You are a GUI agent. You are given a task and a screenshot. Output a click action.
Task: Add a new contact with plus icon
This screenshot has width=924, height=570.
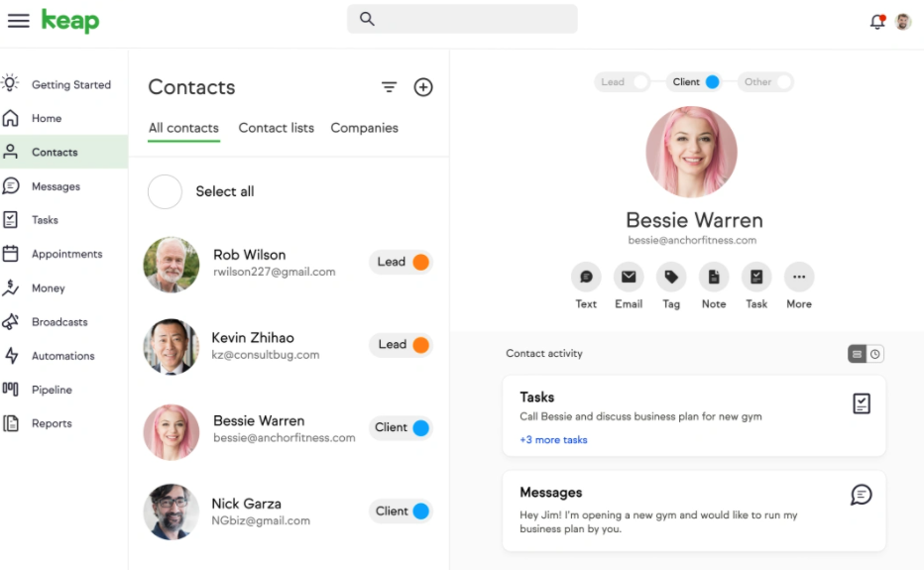click(423, 87)
